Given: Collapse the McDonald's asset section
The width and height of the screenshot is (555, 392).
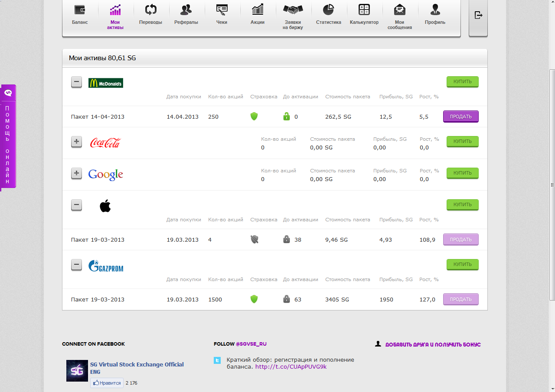Looking at the screenshot, I should 76,81.
